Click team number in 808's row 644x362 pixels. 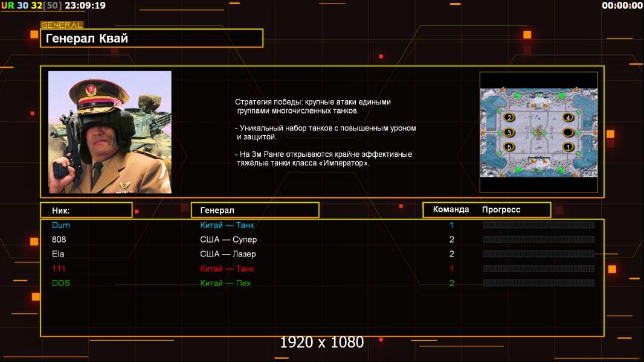451,240
